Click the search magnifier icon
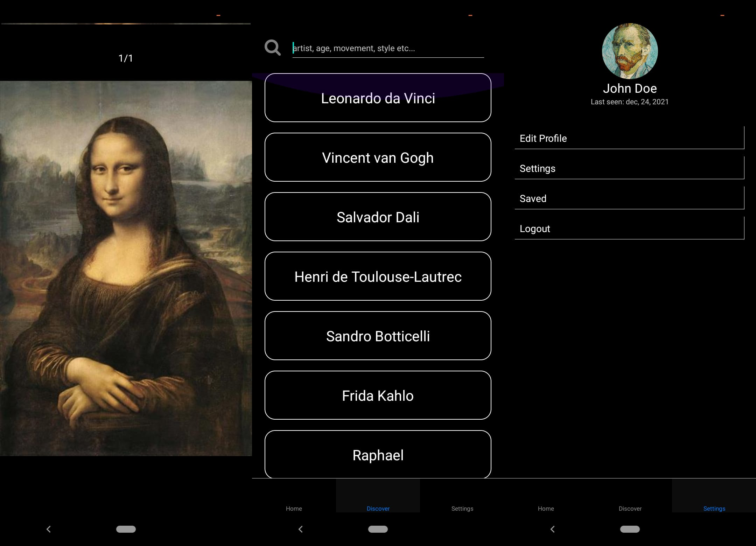 (x=273, y=48)
